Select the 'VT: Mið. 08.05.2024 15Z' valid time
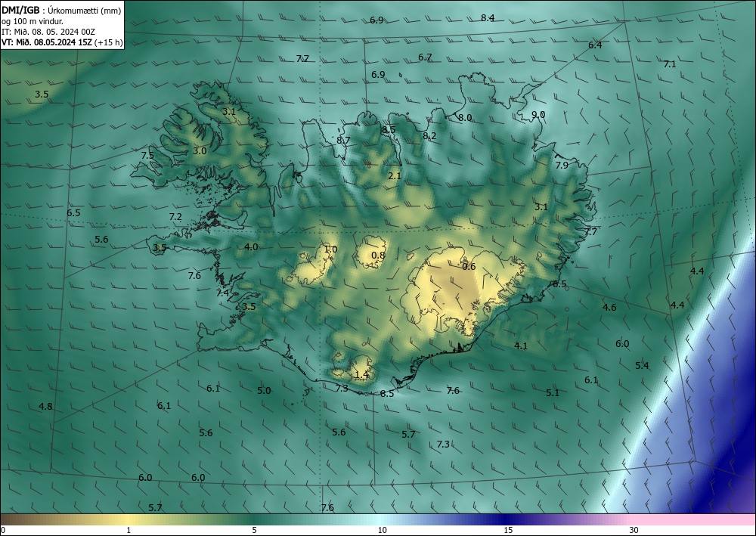 point(47,42)
